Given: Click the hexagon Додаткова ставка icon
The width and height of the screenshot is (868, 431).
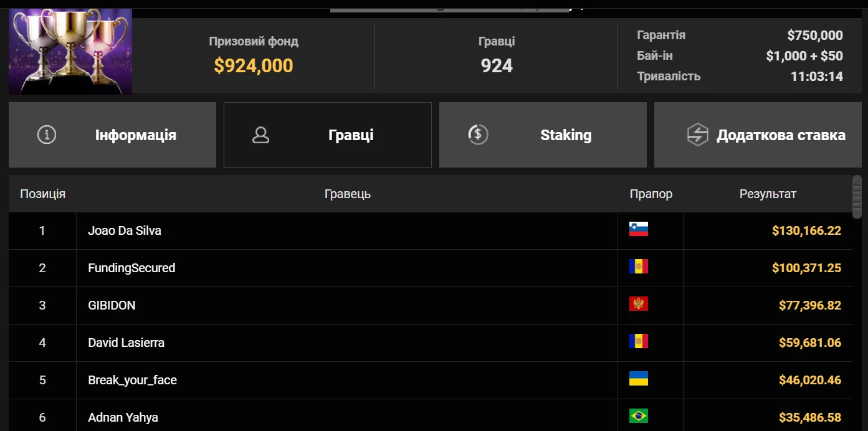Looking at the screenshot, I should pos(697,135).
